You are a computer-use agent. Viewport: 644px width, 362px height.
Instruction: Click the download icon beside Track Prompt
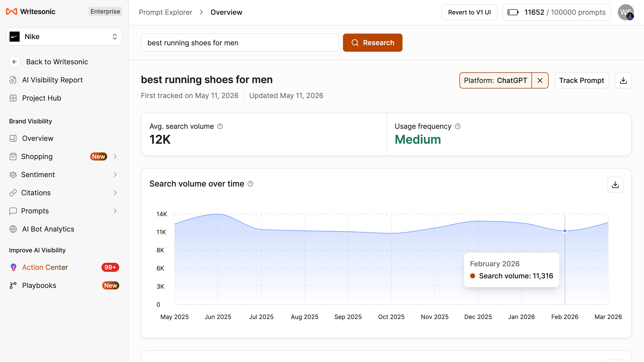tap(623, 80)
